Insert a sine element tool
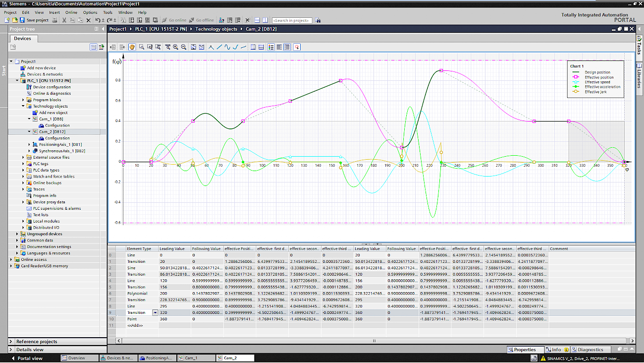The image size is (644, 363). 227,47
